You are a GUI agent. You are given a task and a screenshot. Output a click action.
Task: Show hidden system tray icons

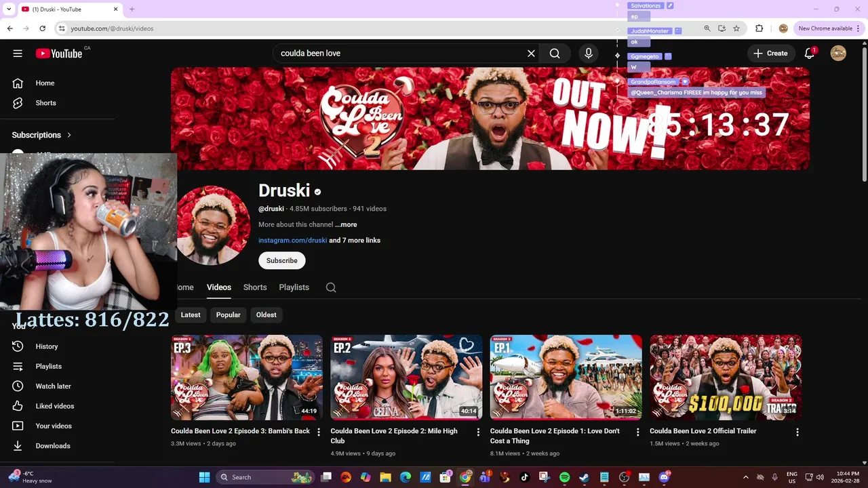point(746,477)
